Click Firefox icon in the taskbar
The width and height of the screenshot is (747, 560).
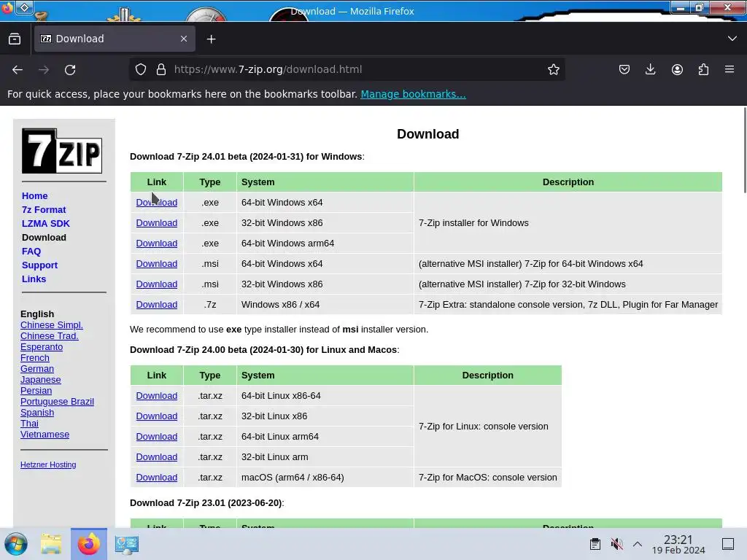click(88, 544)
